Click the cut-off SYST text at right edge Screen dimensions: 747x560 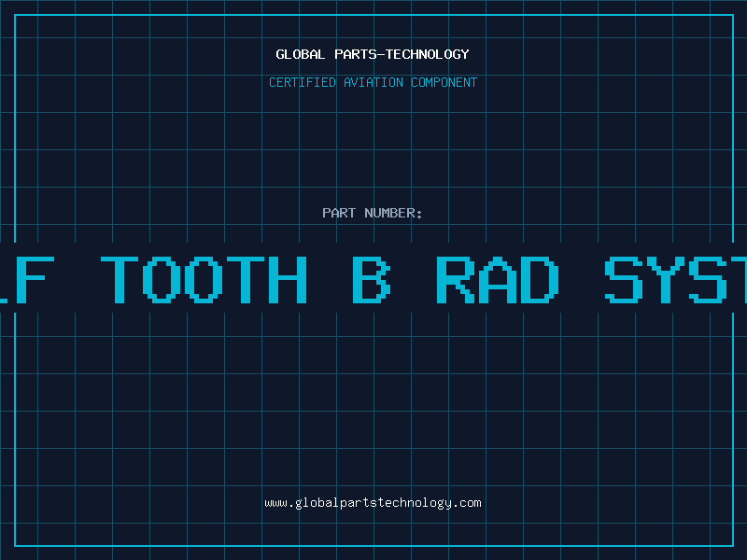pyautogui.click(x=676, y=279)
